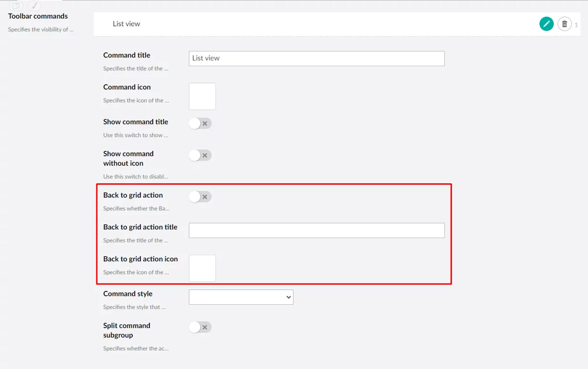Collapse the List view item header
Image resolution: width=588 pixels, height=369 pixels.
(127, 24)
